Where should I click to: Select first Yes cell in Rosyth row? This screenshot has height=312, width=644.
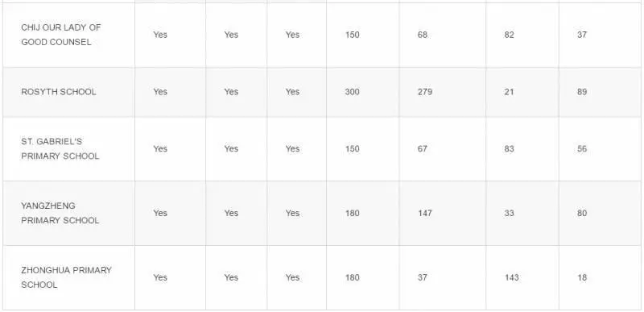pyautogui.click(x=160, y=92)
